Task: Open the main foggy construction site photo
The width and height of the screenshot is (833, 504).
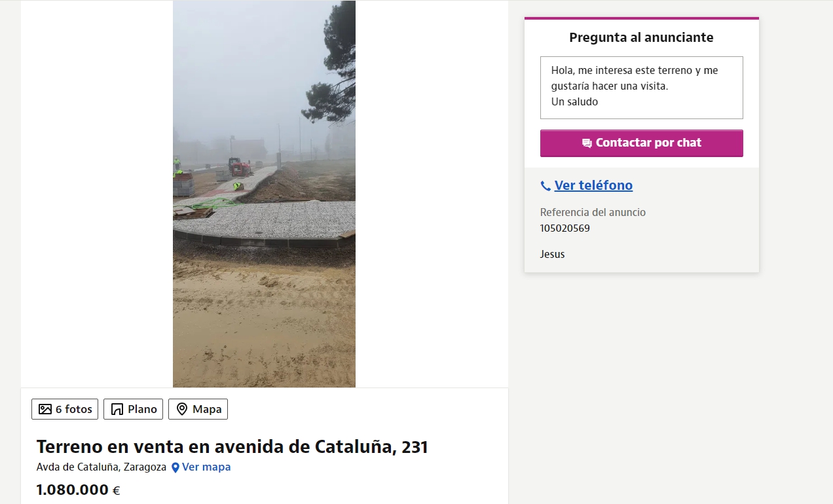Action: click(264, 194)
